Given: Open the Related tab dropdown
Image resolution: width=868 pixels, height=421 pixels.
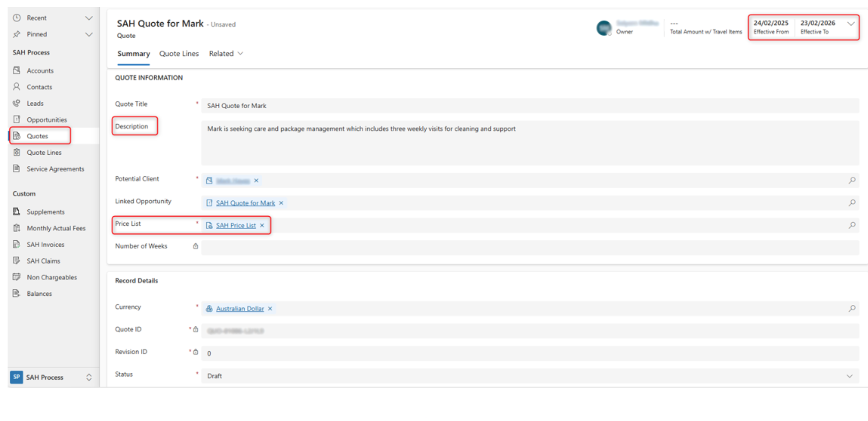Looking at the screenshot, I should click(226, 54).
